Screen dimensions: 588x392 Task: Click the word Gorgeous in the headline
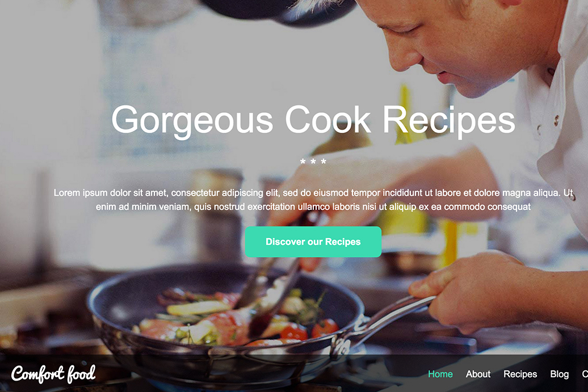pos(192,121)
